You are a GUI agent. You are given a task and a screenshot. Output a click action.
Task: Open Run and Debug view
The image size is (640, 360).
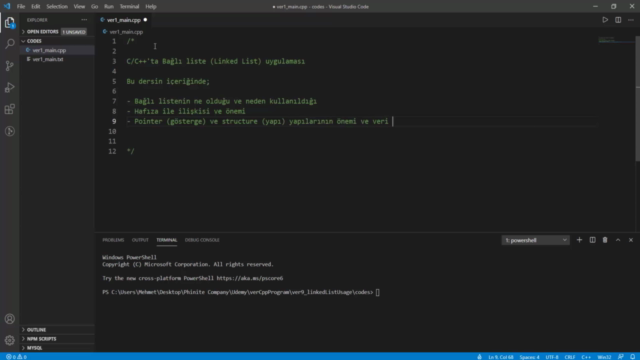click(9, 87)
